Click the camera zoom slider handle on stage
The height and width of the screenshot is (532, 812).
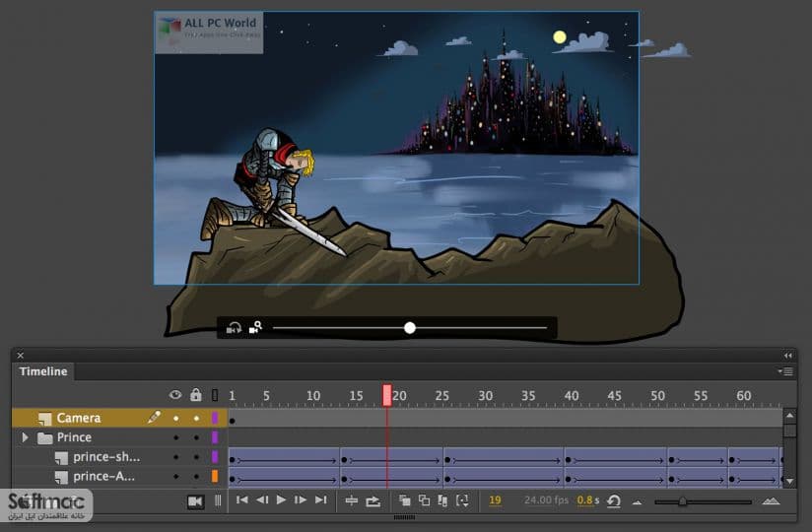coord(410,328)
